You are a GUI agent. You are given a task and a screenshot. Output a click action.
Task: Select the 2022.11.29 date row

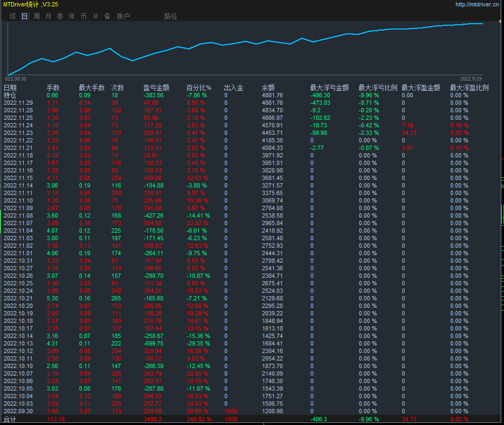tap(18, 103)
